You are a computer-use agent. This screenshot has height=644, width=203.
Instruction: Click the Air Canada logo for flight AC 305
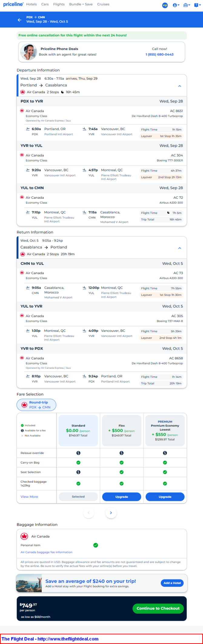click(22, 316)
